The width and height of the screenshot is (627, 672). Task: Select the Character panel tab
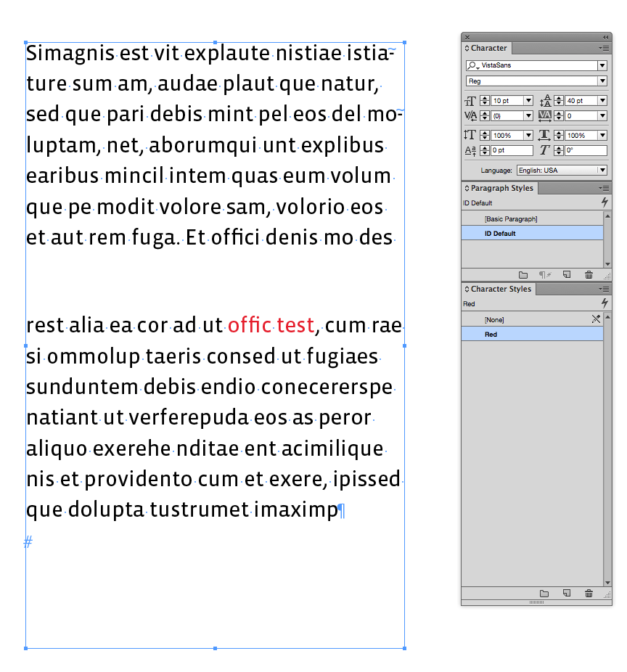tap(488, 48)
